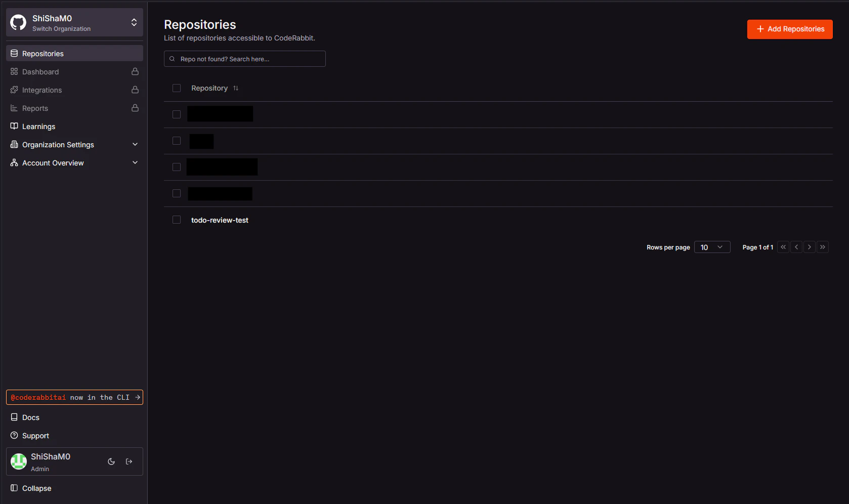Viewport: 849px width, 504px height.
Task: Click the Account Overview hierarchy icon
Action: pyautogui.click(x=14, y=162)
